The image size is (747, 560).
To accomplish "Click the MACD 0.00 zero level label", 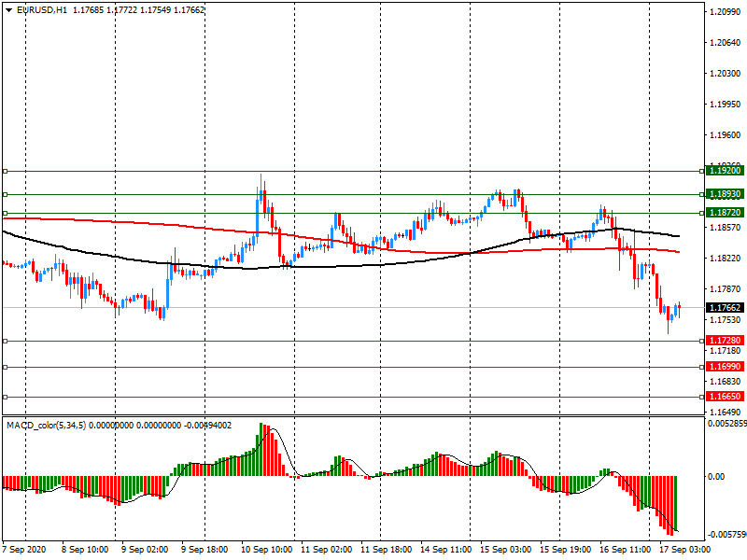I will (x=717, y=477).
